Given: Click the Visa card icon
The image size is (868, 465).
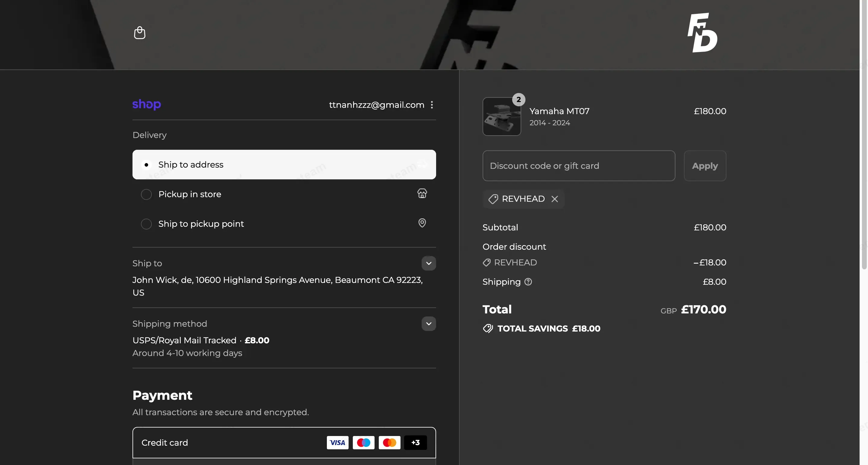Looking at the screenshot, I should click(x=337, y=442).
